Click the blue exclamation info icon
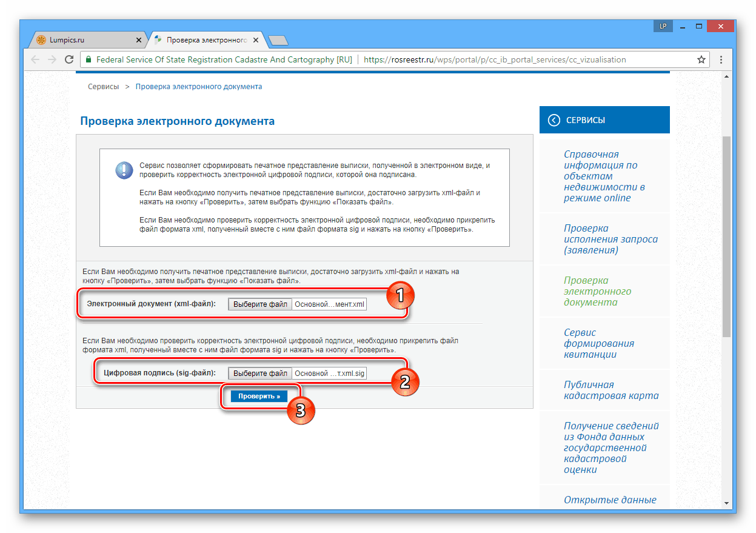756x533 pixels. 124,170
